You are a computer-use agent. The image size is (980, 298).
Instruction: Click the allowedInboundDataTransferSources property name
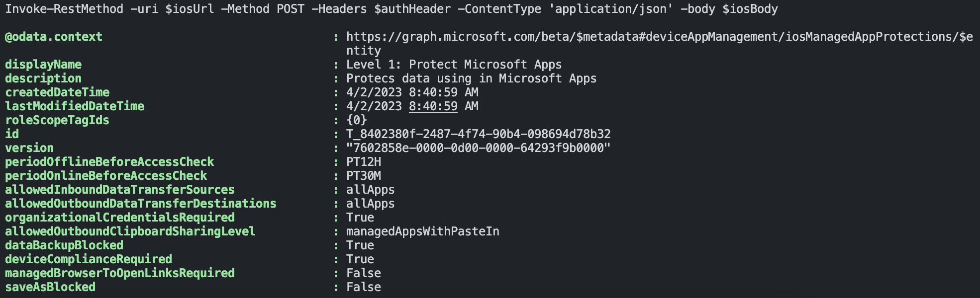click(120, 190)
